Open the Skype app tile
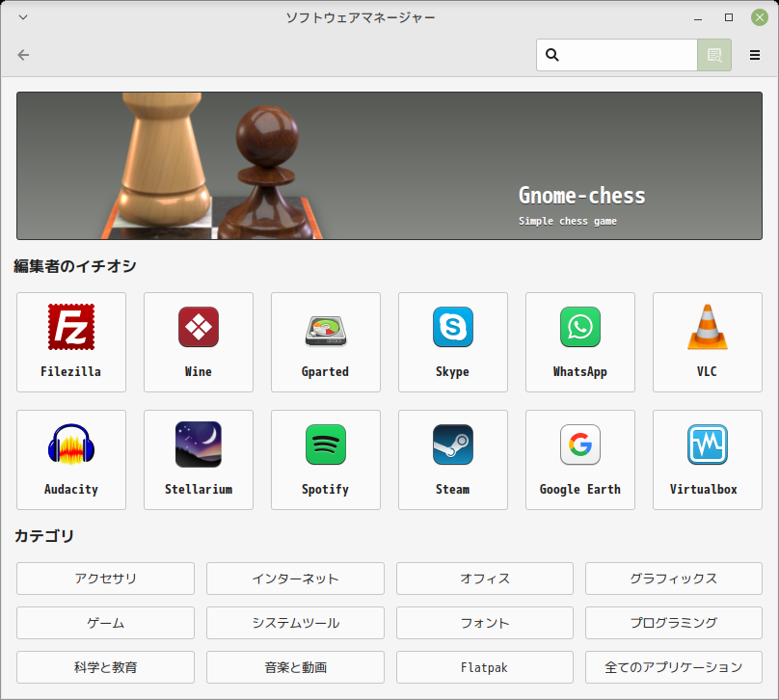779x700 pixels. pos(452,342)
